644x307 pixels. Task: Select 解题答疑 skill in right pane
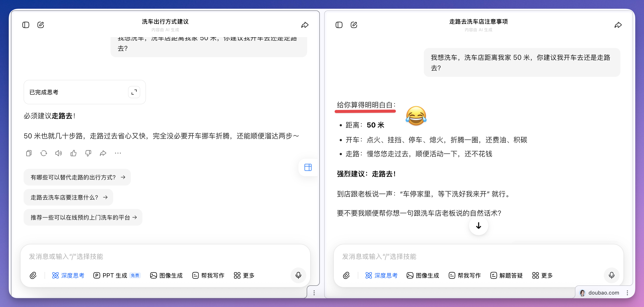tap(507, 275)
